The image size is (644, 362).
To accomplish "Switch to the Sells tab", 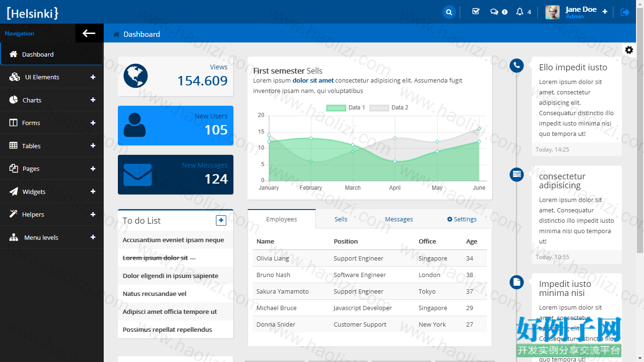I will click(x=341, y=219).
